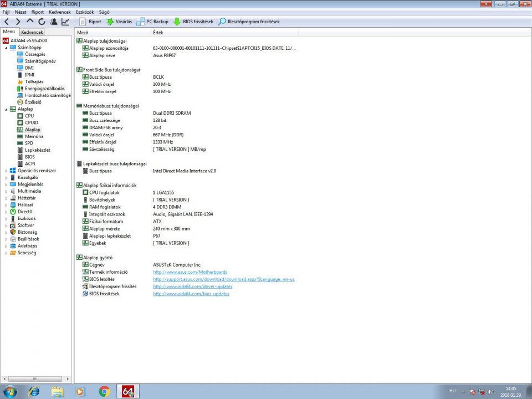
Task: Switch to the Menü tab
Action: pos(9,32)
